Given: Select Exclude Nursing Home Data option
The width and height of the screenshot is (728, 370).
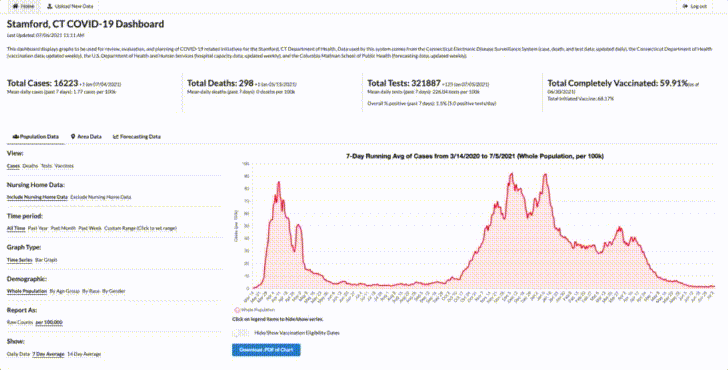Looking at the screenshot, I should (x=101, y=197).
